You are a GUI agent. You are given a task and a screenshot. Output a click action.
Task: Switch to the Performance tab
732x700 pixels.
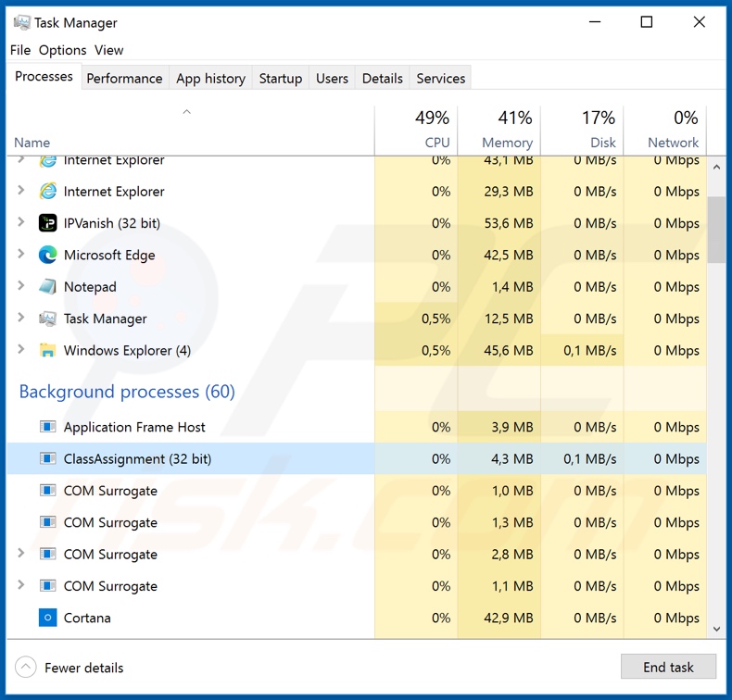tap(125, 79)
